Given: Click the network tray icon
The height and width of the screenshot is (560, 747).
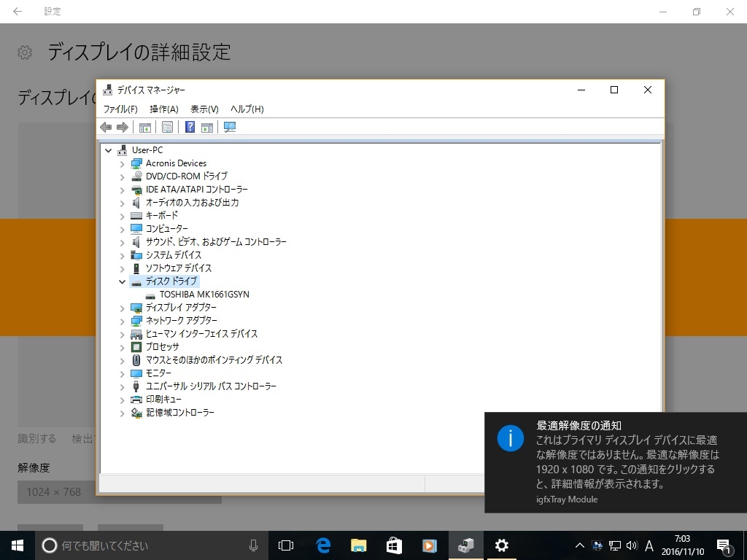Looking at the screenshot, I should point(615,545).
